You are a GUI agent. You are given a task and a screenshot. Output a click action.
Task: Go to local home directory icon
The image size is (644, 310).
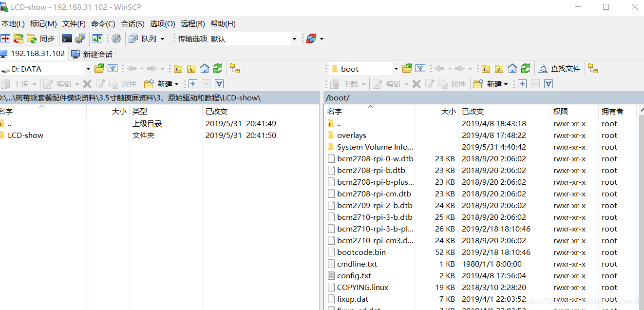(205, 69)
